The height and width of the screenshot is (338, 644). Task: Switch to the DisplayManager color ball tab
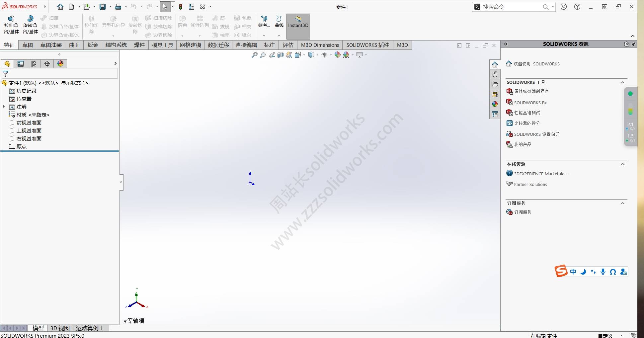click(60, 64)
